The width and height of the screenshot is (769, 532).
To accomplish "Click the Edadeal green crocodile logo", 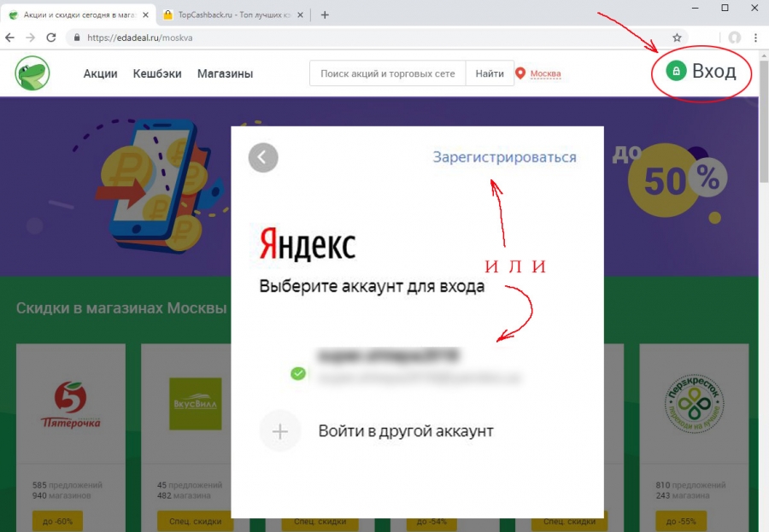I will coord(32,73).
